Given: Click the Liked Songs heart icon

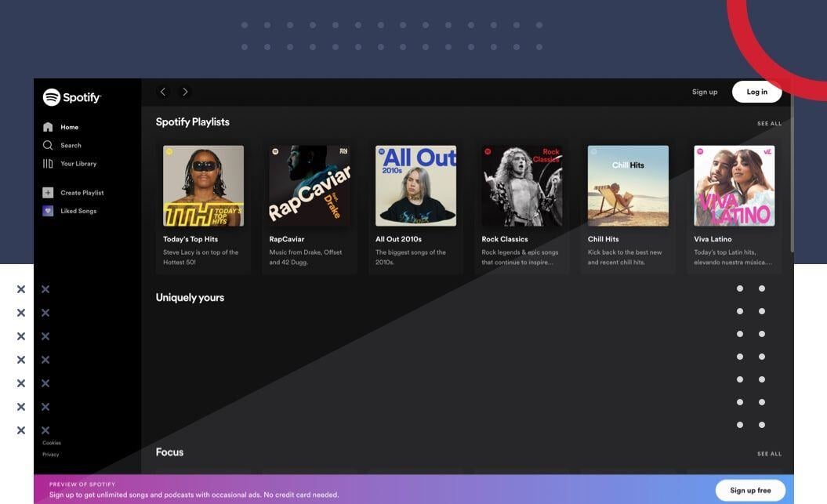Looking at the screenshot, I should pyautogui.click(x=48, y=211).
